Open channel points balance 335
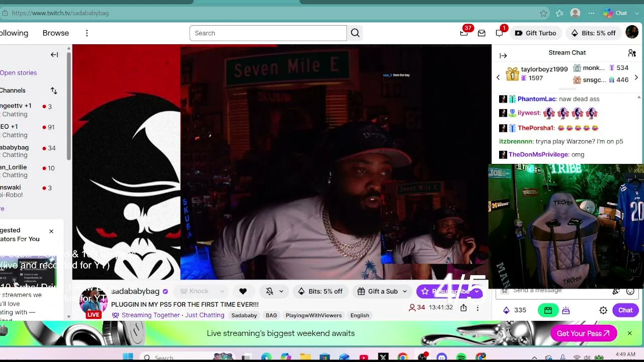644x362 pixels. click(x=514, y=310)
